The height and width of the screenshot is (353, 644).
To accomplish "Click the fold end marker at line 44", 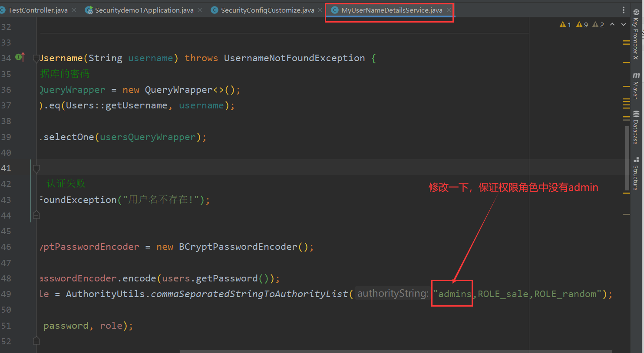I will click(36, 215).
